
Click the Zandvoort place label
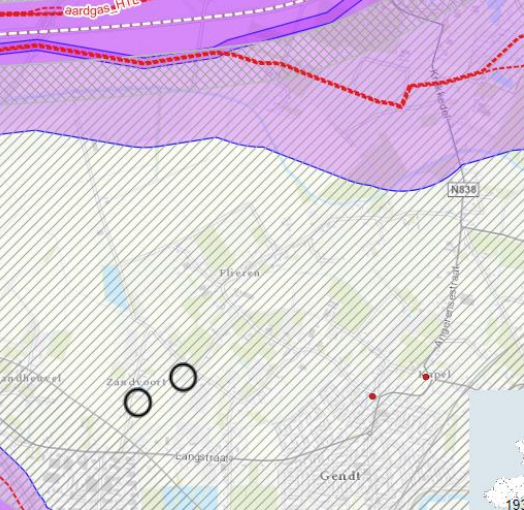click(136, 382)
